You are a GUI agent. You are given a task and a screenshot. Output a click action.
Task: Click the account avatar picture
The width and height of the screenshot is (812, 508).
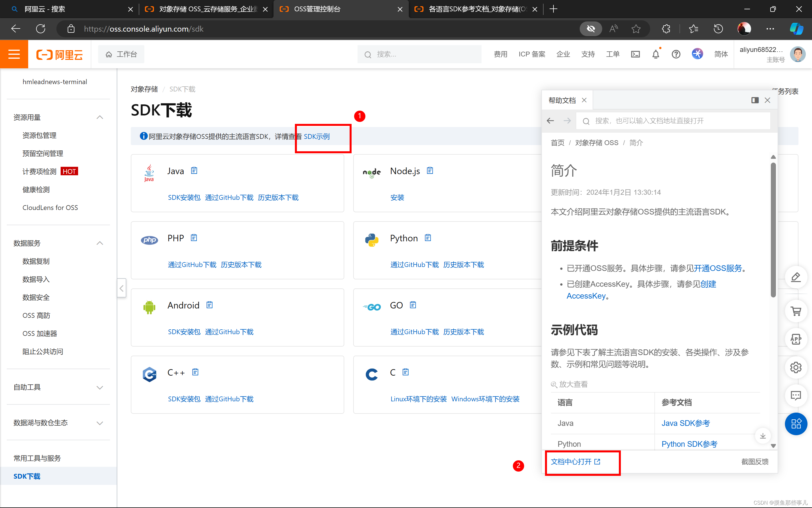click(x=798, y=54)
